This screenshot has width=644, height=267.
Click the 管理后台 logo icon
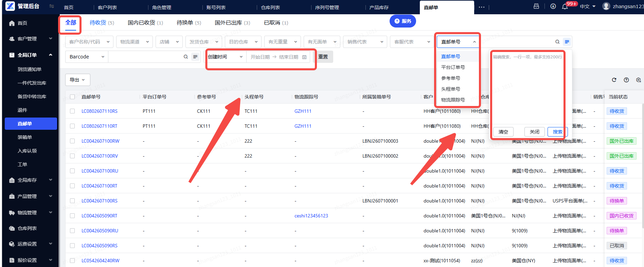click(10, 6)
